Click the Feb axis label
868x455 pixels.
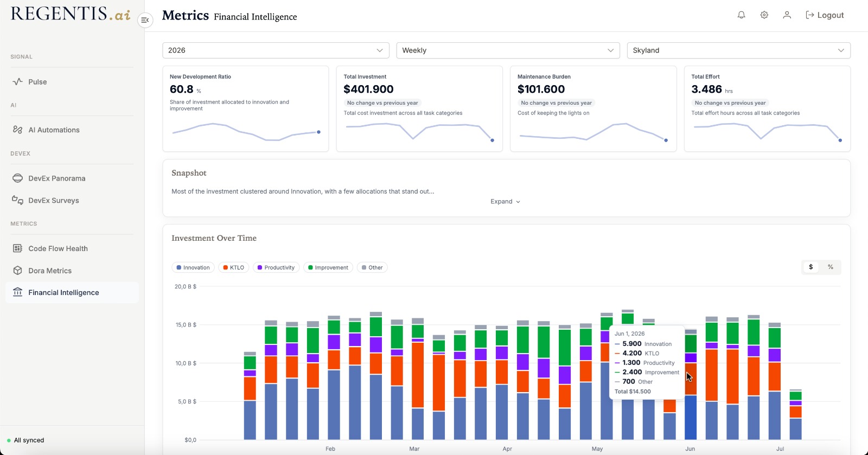click(x=330, y=449)
